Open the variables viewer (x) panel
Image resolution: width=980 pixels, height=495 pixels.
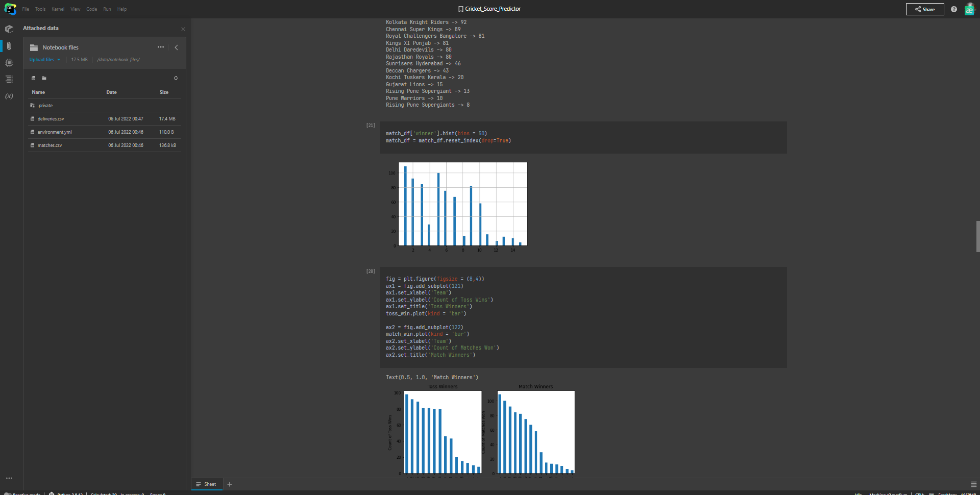[9, 96]
